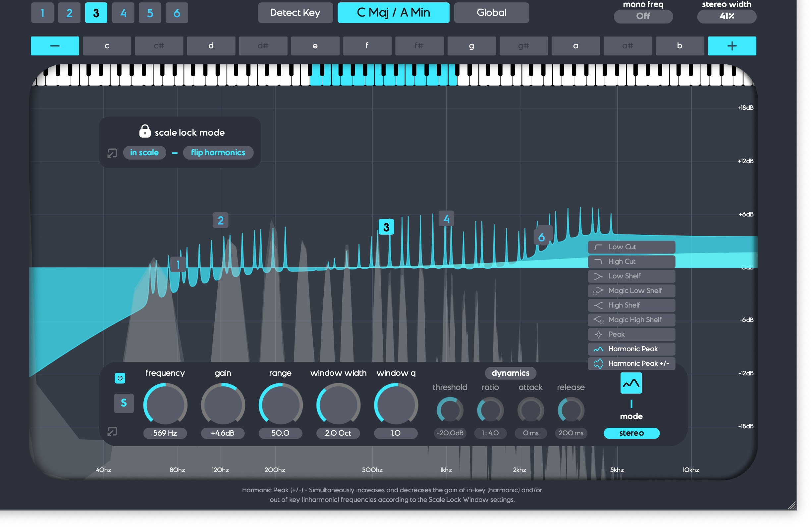
Task: Collapse the scale lock mode panel arrow
Action: click(112, 153)
